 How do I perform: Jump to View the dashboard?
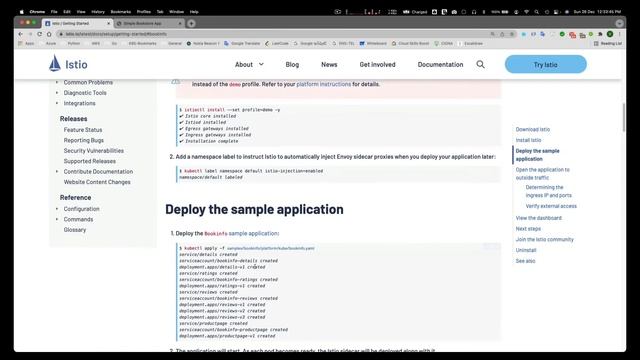538,218
